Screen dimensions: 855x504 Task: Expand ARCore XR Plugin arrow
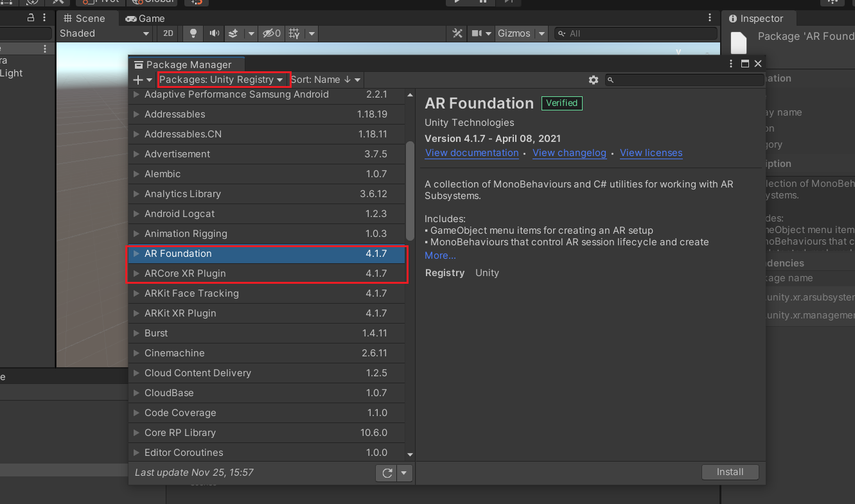click(x=136, y=274)
